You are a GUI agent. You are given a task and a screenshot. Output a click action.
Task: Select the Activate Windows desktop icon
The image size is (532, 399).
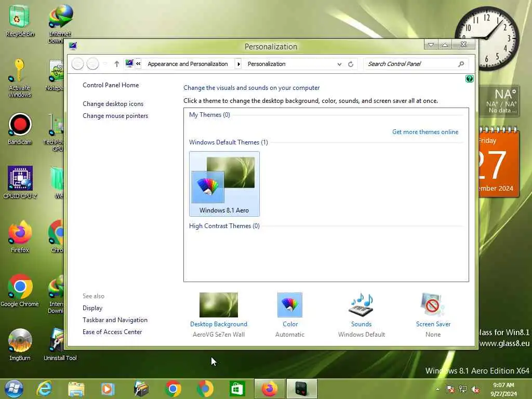coord(19,78)
